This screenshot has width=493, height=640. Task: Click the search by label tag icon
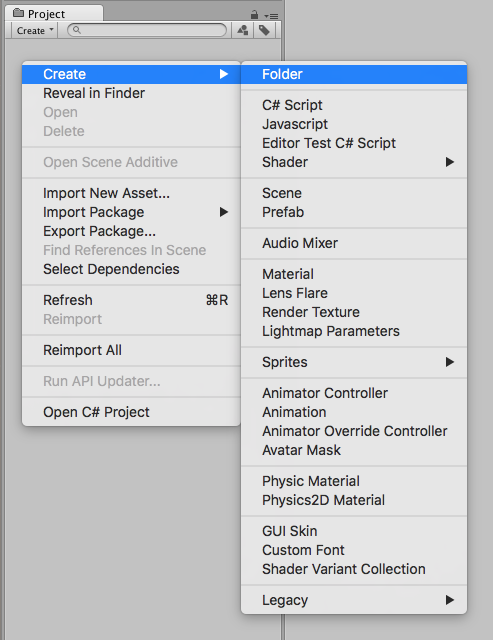(x=264, y=30)
